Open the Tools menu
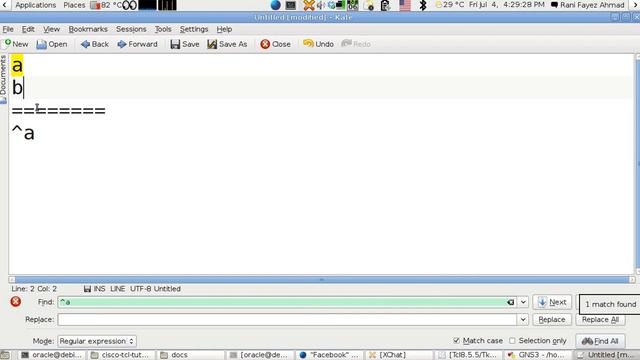Image resolution: width=640 pixels, height=360 pixels. coord(163,29)
